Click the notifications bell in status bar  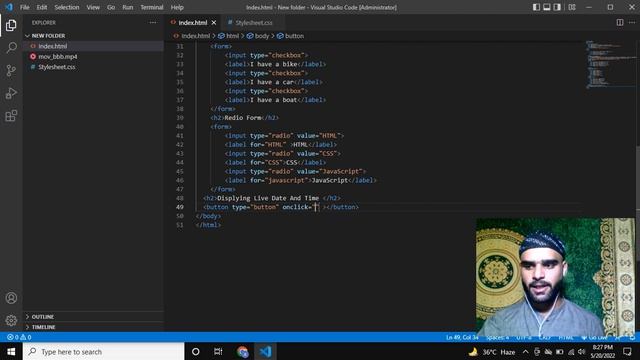[632, 338]
